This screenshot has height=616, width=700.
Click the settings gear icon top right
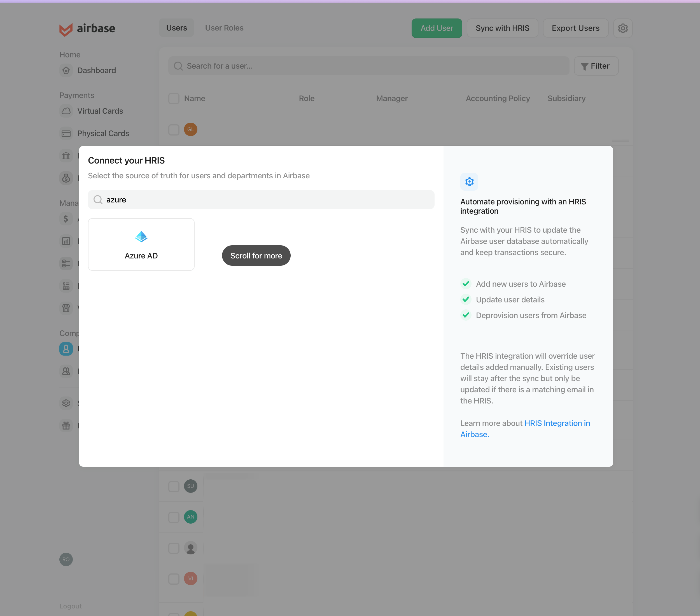click(623, 28)
